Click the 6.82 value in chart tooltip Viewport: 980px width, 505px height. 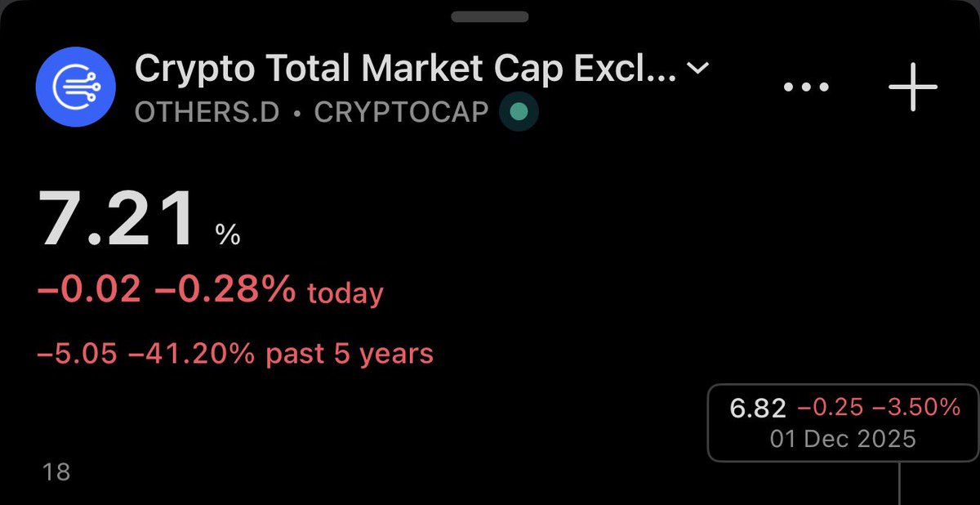pyautogui.click(x=759, y=408)
